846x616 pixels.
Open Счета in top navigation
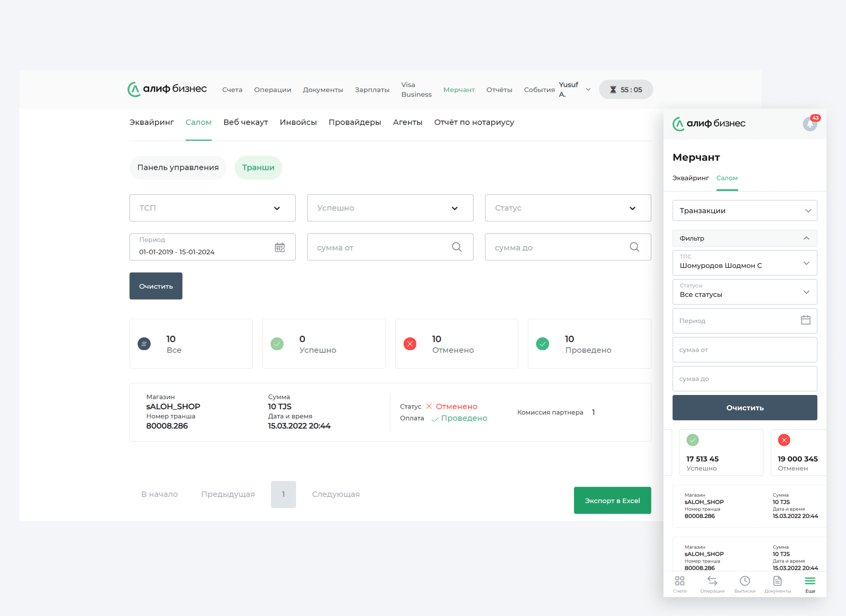pos(232,90)
